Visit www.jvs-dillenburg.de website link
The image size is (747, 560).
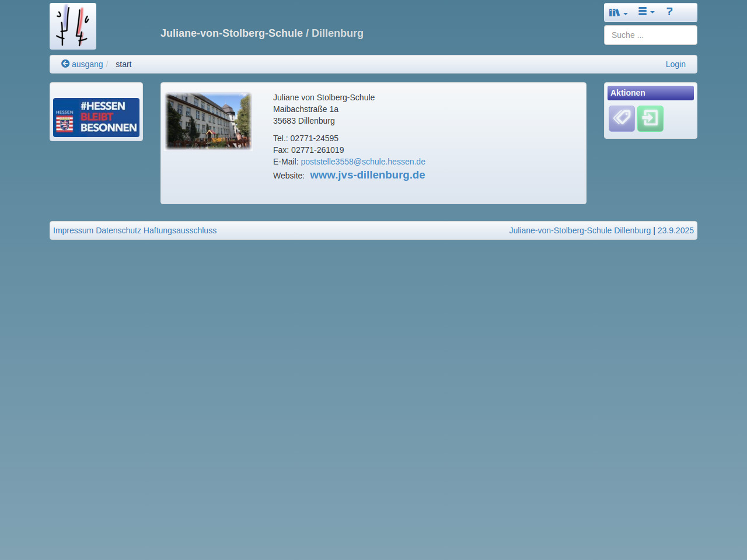tap(367, 175)
